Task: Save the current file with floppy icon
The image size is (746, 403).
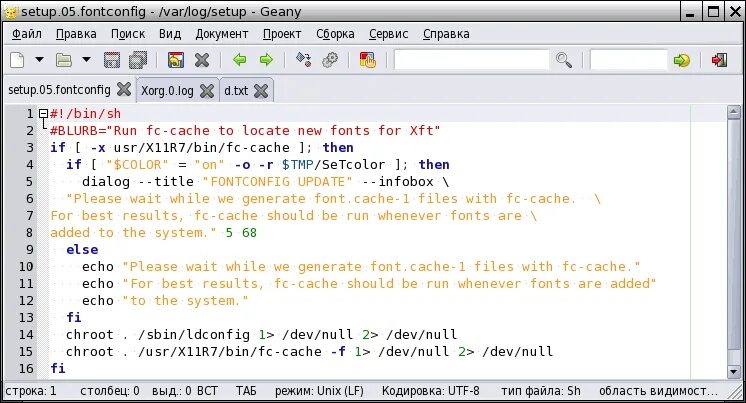Action: 112,60
